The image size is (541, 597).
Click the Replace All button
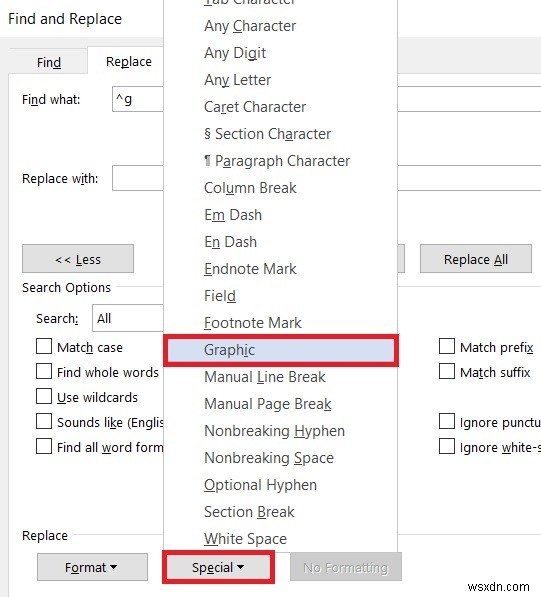pos(476,259)
